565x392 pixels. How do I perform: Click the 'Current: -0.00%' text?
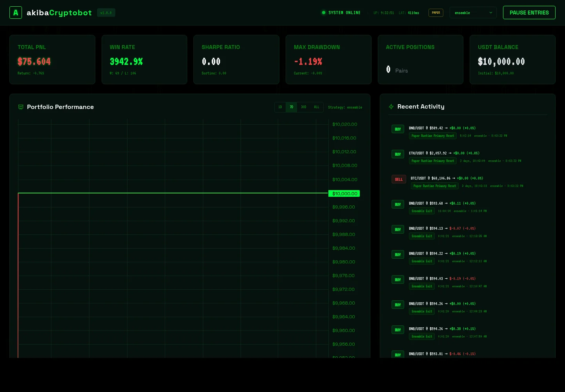(x=308, y=73)
